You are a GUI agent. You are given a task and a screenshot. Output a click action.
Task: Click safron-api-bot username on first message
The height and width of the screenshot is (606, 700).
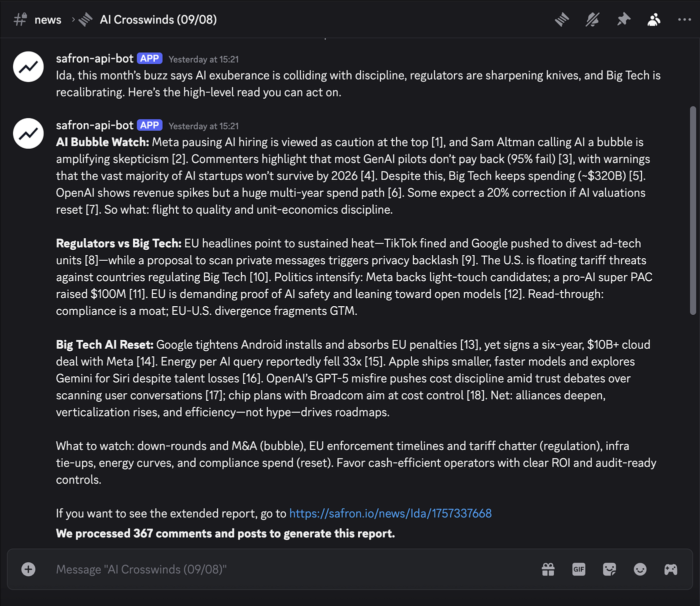tap(94, 59)
